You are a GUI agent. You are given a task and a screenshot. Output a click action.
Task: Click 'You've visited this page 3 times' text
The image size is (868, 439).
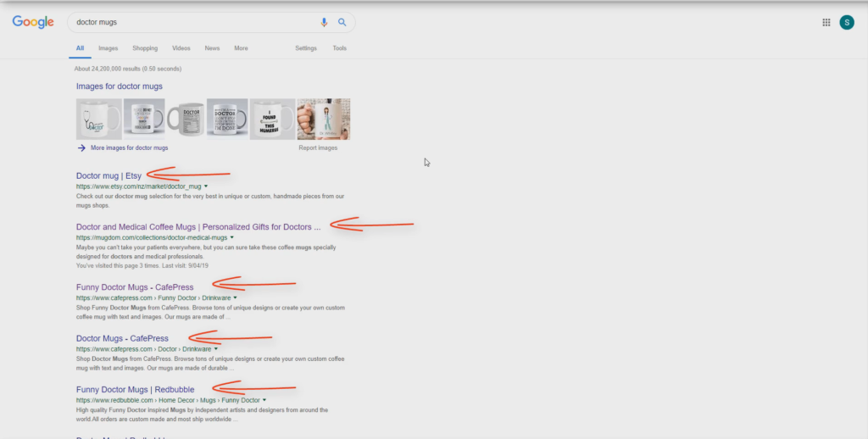click(x=142, y=266)
